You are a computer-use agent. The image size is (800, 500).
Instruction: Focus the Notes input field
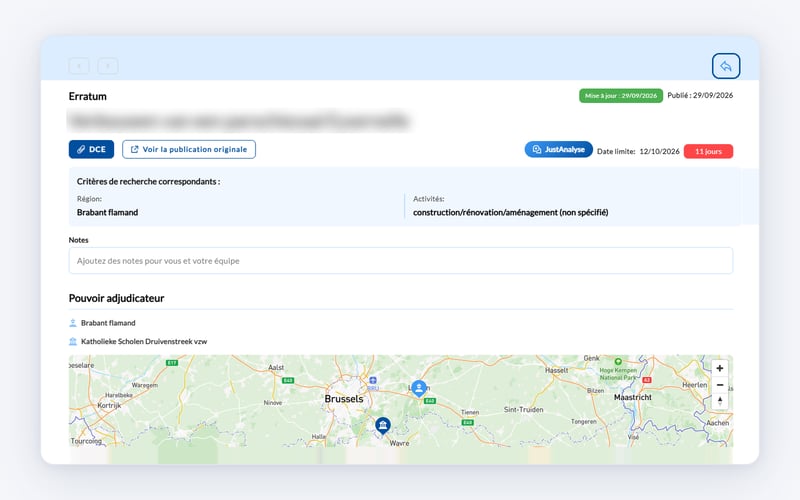(x=401, y=261)
